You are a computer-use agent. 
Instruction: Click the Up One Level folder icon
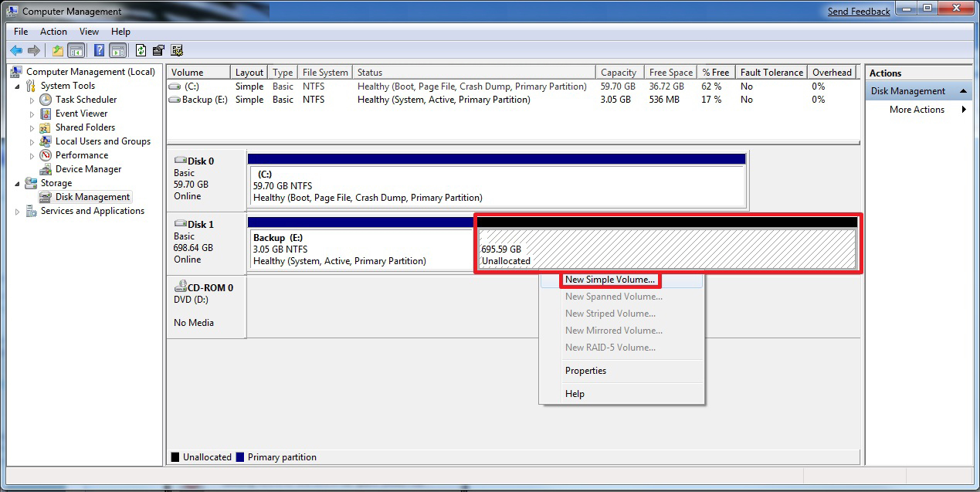58,51
